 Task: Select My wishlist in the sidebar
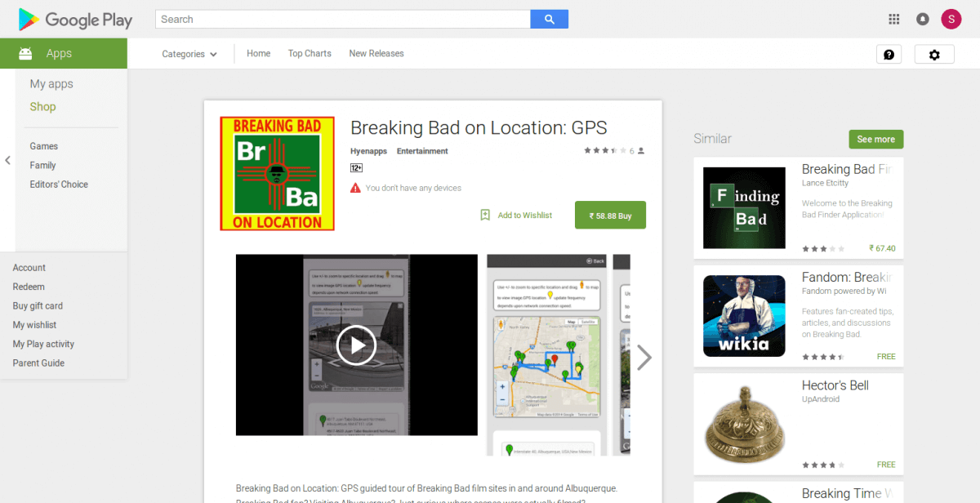[x=35, y=325]
